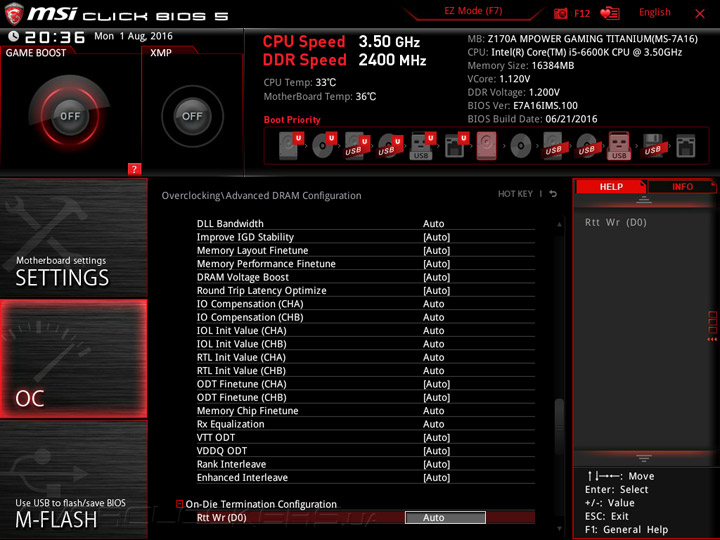Go back using return arrow icon
This screenshot has width=720, height=540.
[553, 194]
